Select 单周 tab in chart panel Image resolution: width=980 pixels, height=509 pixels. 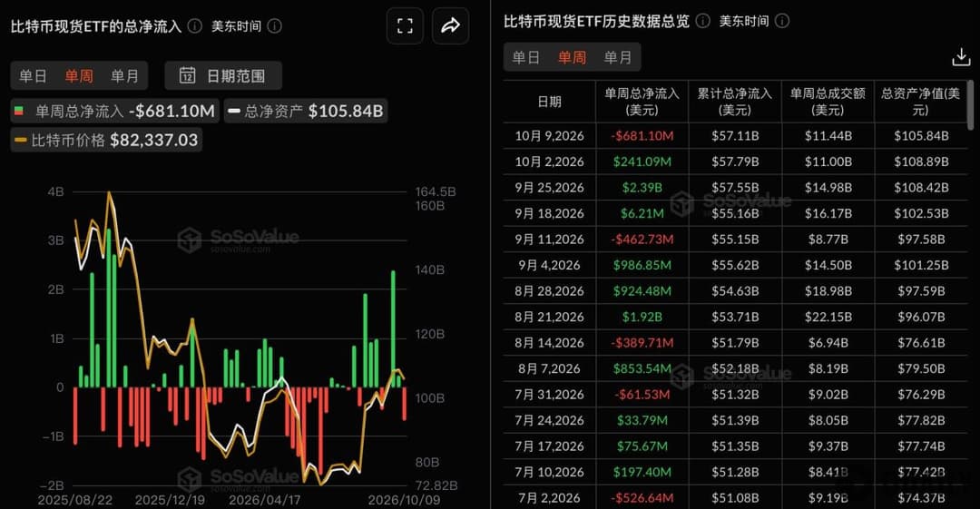79,75
